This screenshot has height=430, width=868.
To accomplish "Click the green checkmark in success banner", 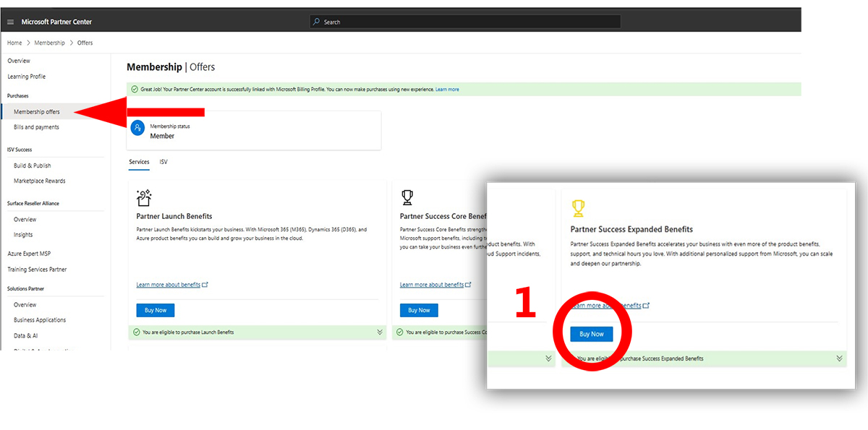I will tap(135, 90).
